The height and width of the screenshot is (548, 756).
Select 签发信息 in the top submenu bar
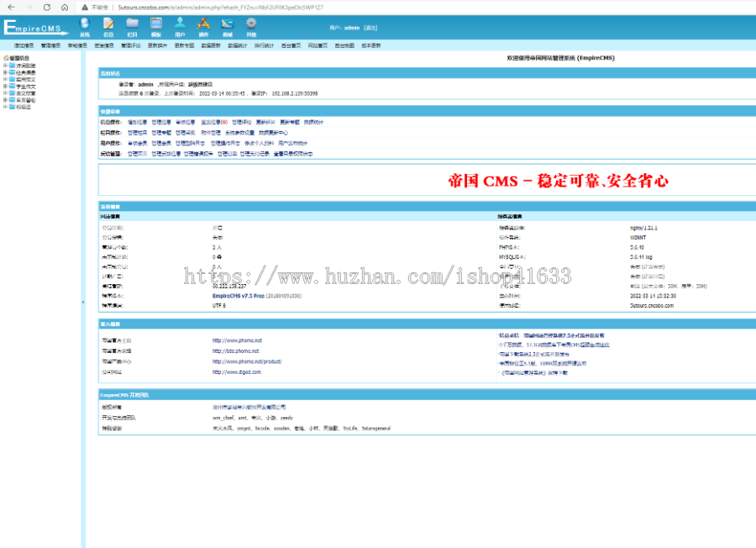click(x=104, y=45)
